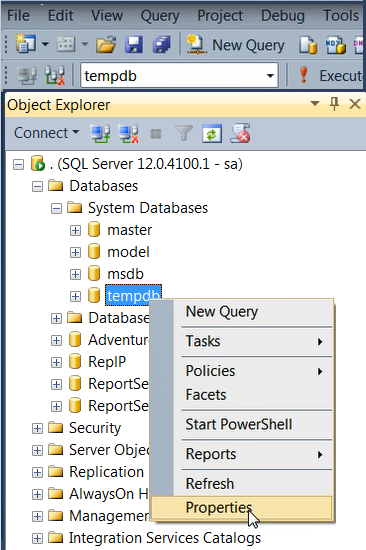Click the Disconnect server icon
The height and width of the screenshot is (550, 366).
[128, 134]
